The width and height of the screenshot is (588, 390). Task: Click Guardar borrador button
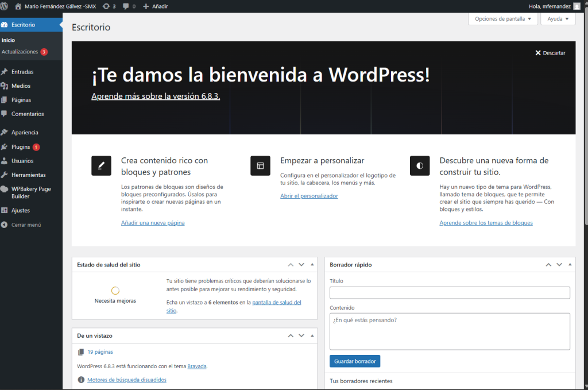[354, 361]
